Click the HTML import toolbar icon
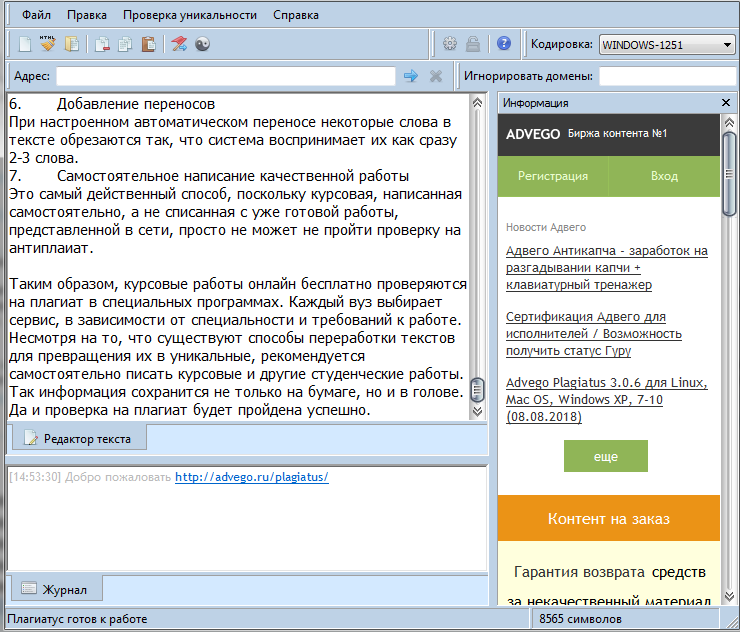Image resolution: width=740 pixels, height=632 pixels. tap(48, 44)
